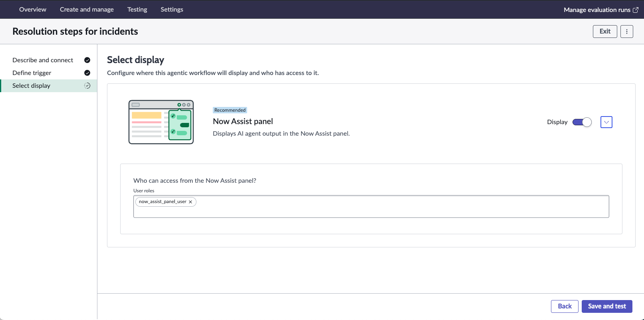Click the external link icon beside Manage evaluation runs
This screenshot has height=320, width=644.
[x=636, y=10]
